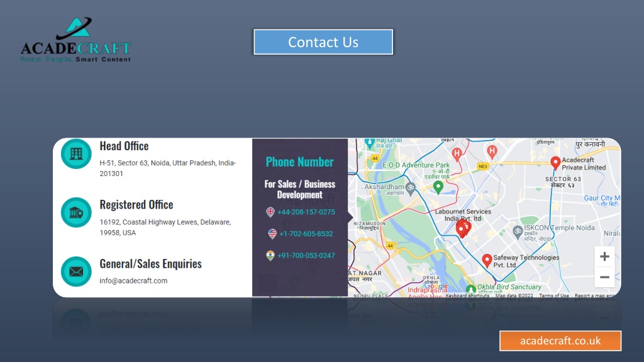This screenshot has height=362, width=644.
Task: Click the General/Sales Enquiries heading
Action: tap(151, 263)
